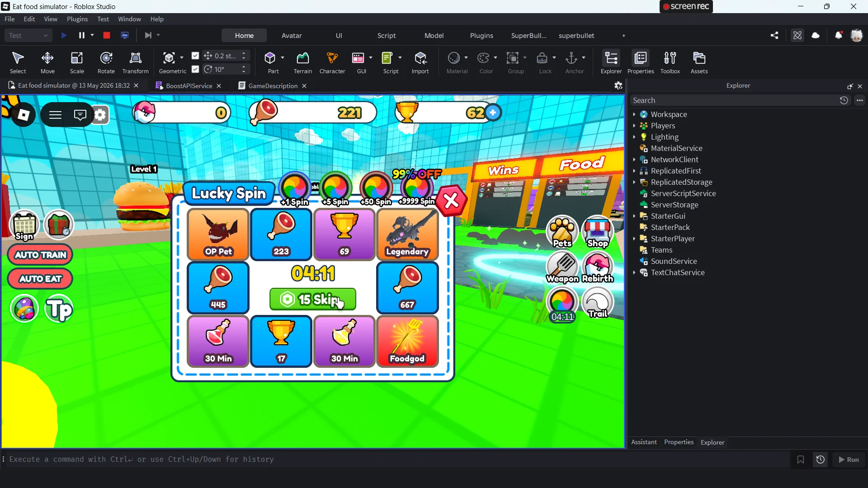Open the BoostAPIService script tab
This screenshot has width=868, height=488.
189,86
